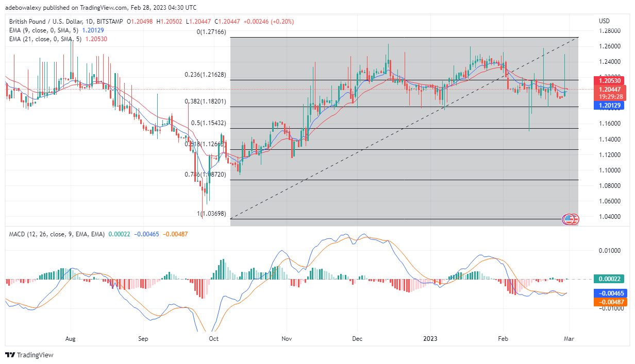The height and width of the screenshot is (364, 635).
Task: Select the EMA (21, close, 0, SMA, 5) legend
Action: [x=46, y=40]
